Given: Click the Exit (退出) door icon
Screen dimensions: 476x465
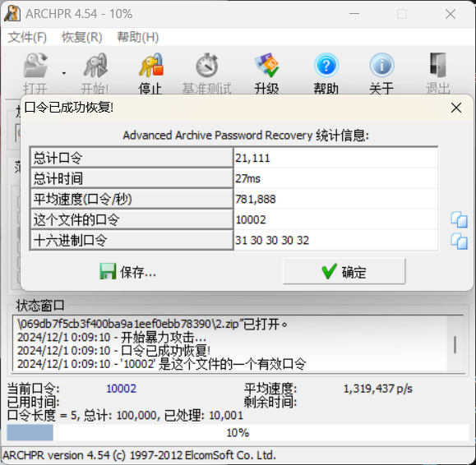Looking at the screenshot, I should [437, 66].
